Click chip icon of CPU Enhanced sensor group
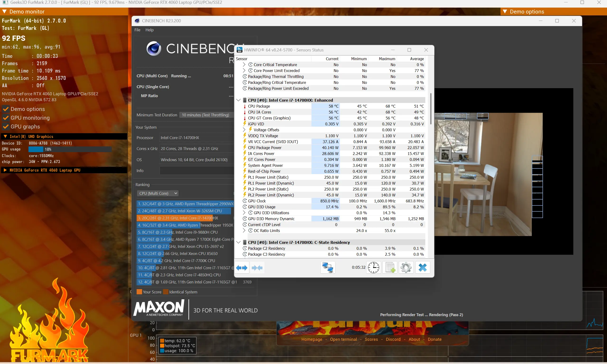 245,100
